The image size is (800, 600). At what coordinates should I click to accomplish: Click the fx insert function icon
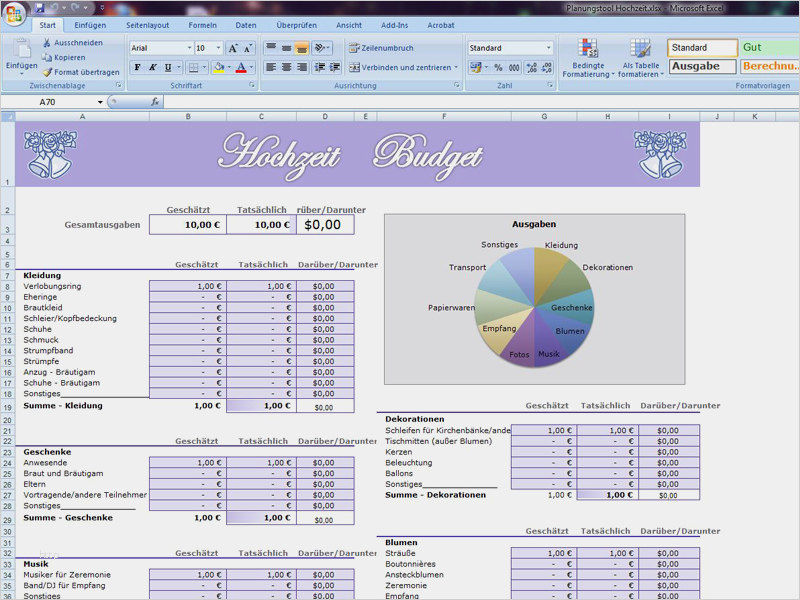tap(155, 102)
